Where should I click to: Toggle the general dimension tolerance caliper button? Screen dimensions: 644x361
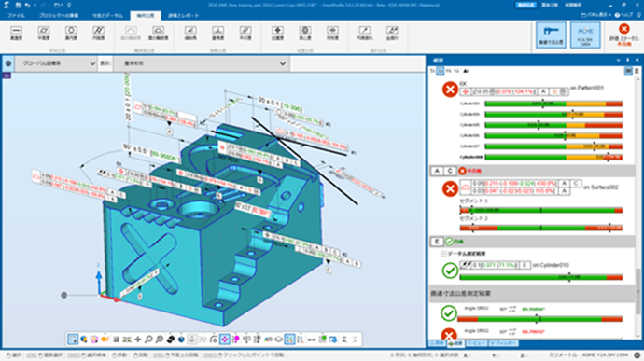coord(551,35)
